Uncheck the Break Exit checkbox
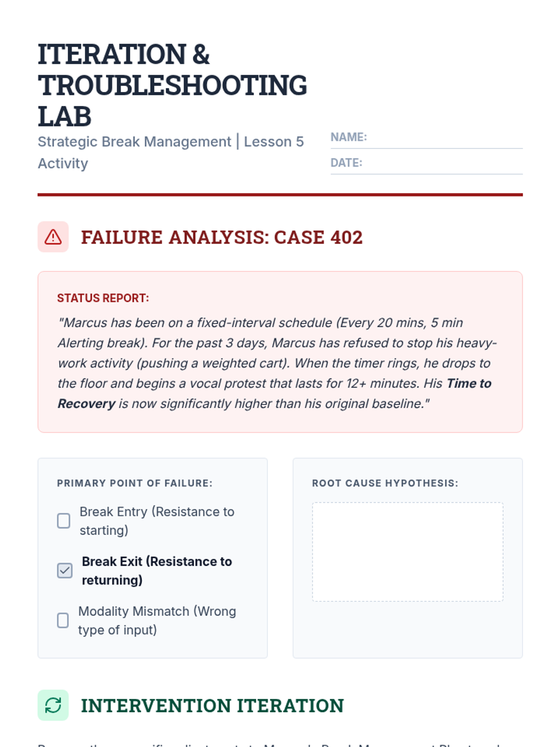560x747 pixels. [65, 571]
